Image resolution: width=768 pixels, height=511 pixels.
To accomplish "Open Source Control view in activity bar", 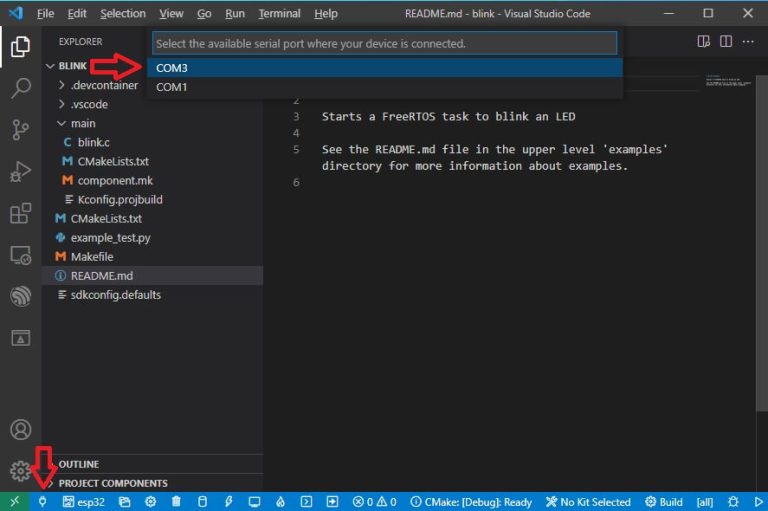I will point(20,130).
